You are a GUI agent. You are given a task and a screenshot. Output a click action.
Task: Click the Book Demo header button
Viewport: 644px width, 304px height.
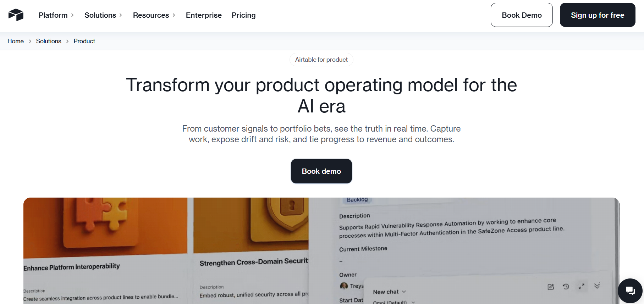coord(521,15)
